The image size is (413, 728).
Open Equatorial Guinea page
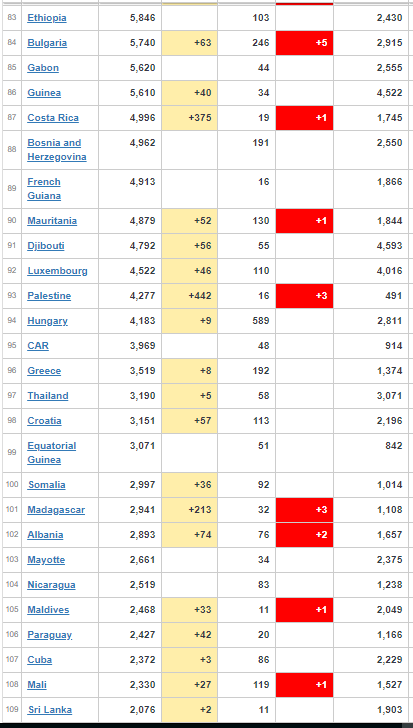(x=52, y=453)
